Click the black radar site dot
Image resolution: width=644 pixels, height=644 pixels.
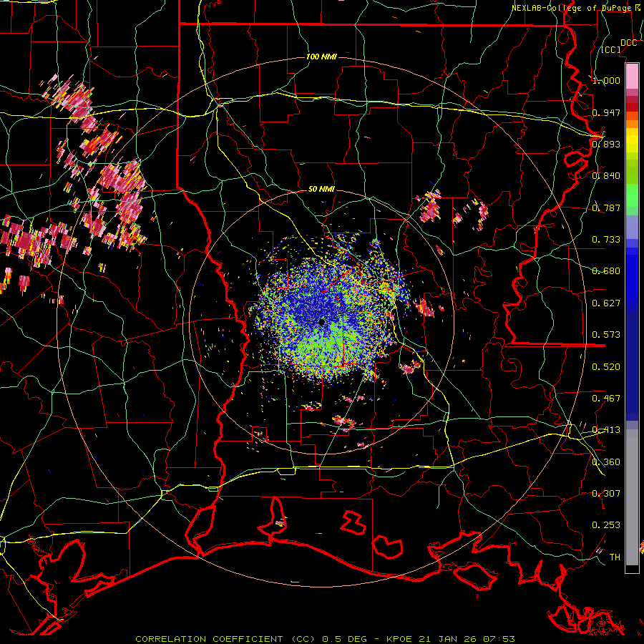coord(321,322)
